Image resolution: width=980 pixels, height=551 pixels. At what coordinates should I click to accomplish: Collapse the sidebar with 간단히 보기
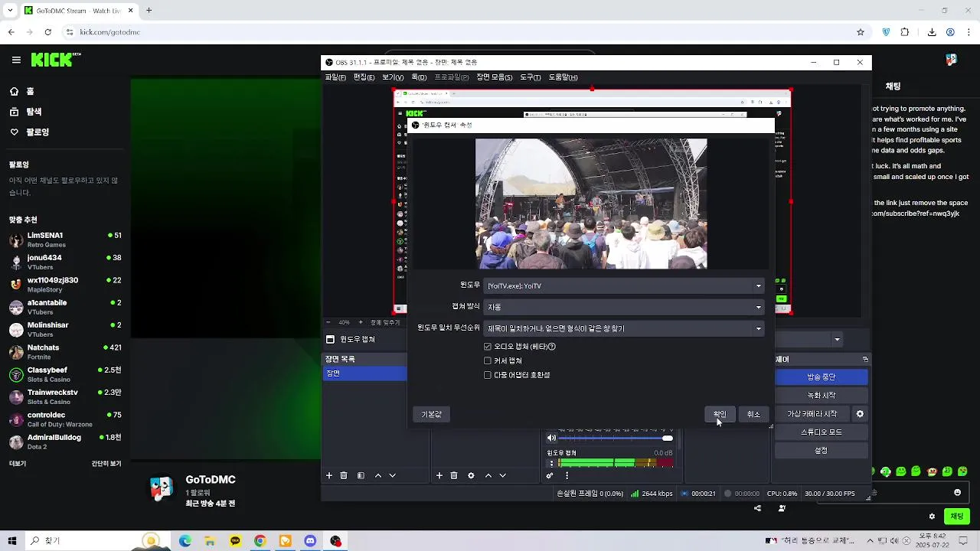coord(106,464)
